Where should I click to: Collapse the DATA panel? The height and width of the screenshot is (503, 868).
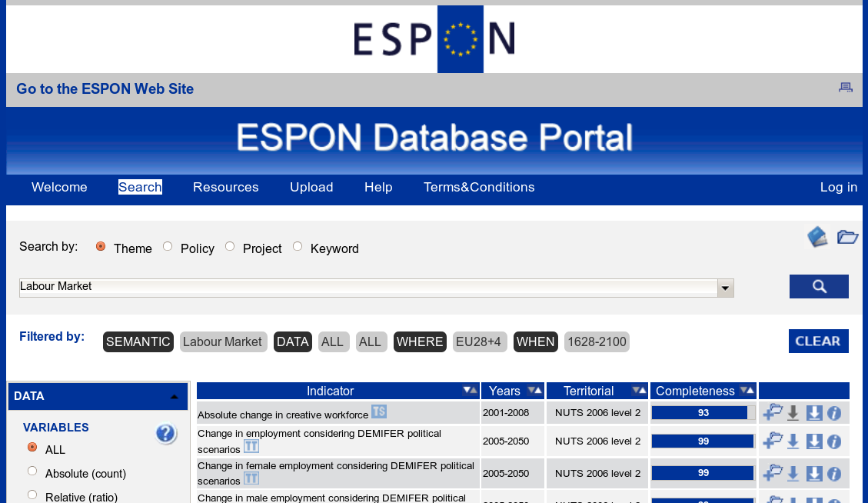tap(175, 397)
